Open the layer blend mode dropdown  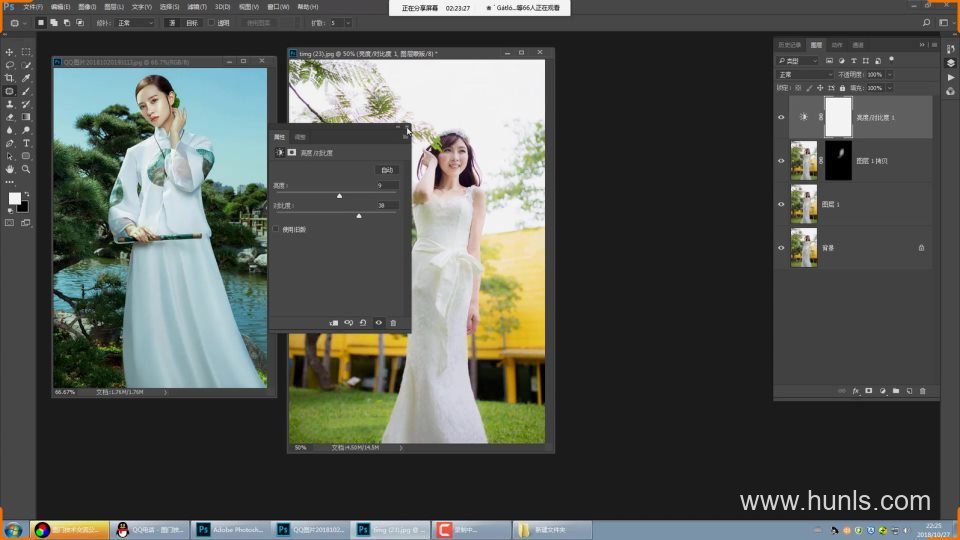point(804,75)
